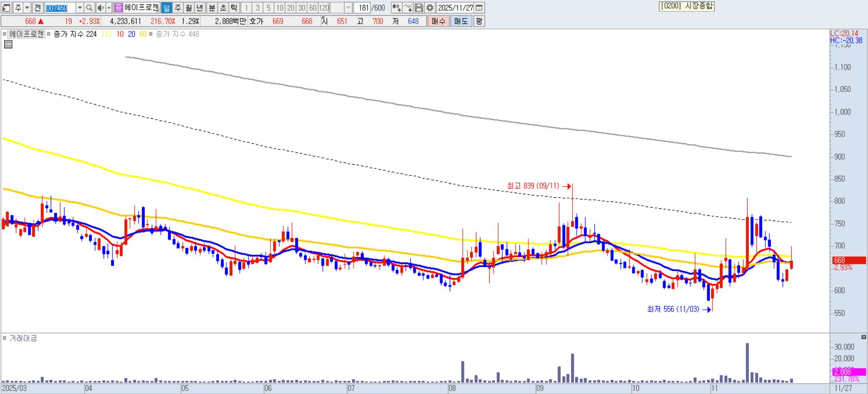Open the data grid table icon
Viewport: 868px width, 394px height.
coord(8,45)
